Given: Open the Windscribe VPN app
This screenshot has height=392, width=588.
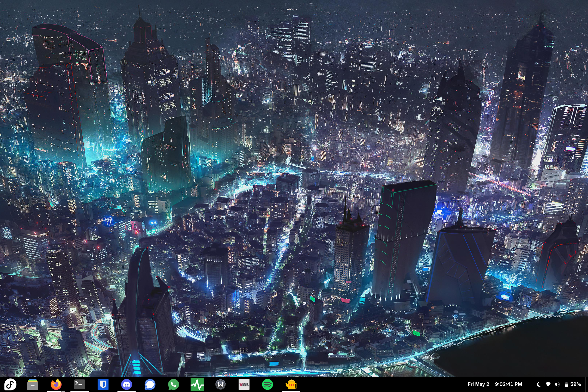Looking at the screenshot, I should [x=221, y=384].
